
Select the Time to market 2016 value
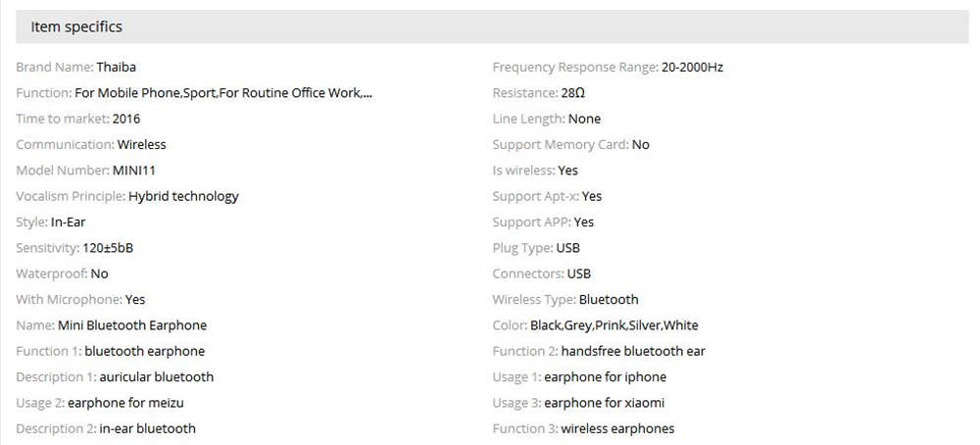pyautogui.click(x=126, y=119)
